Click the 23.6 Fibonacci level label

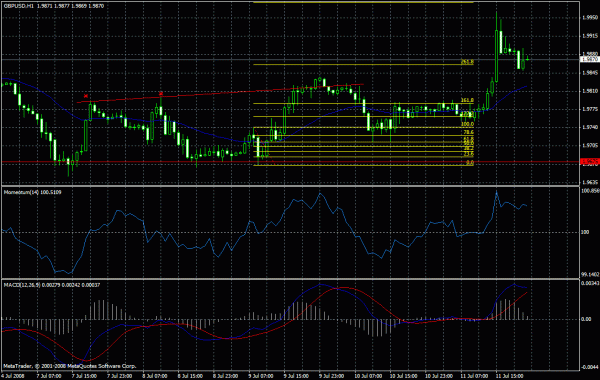point(468,154)
